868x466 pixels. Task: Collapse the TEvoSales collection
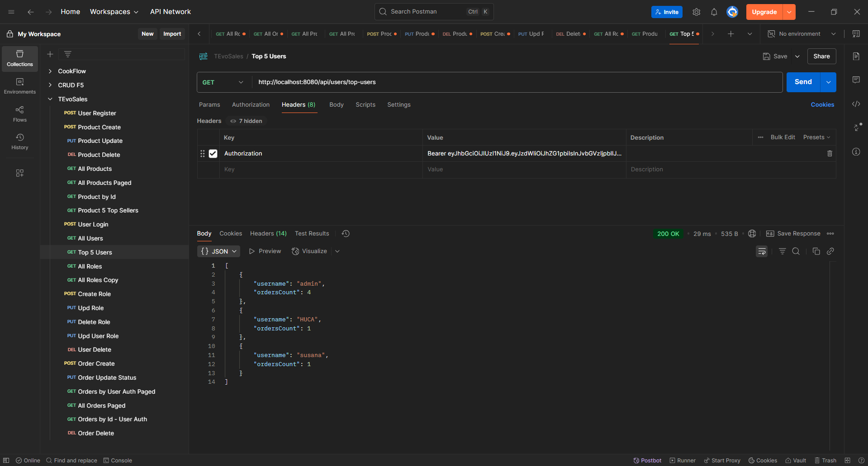point(50,99)
